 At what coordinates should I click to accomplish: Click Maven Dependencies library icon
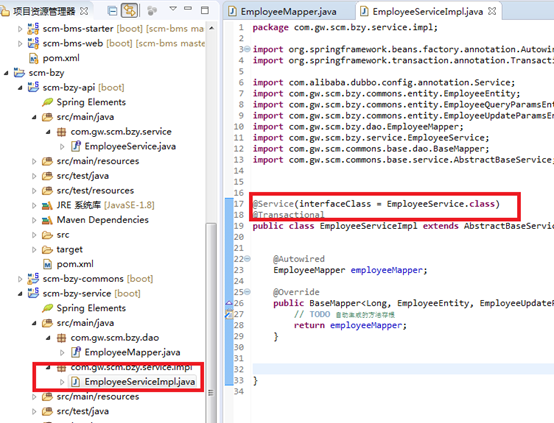(x=47, y=220)
